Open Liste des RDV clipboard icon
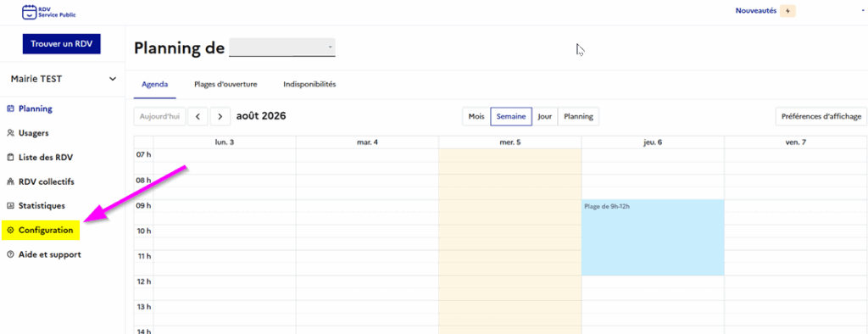 (x=10, y=158)
